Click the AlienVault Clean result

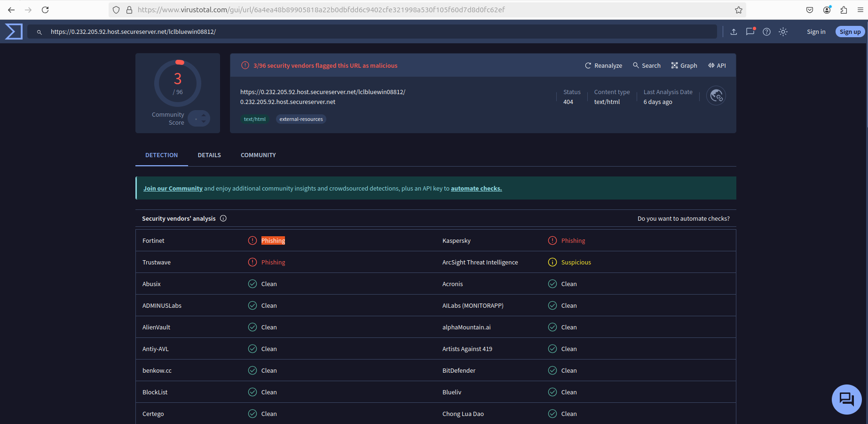point(269,327)
